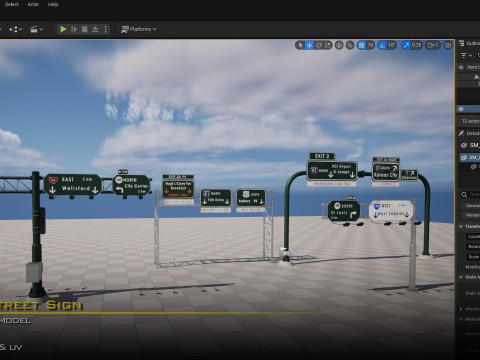Select EAST Wellsford highway sign in viewport
This screenshot has height=360, width=480.
(73, 185)
